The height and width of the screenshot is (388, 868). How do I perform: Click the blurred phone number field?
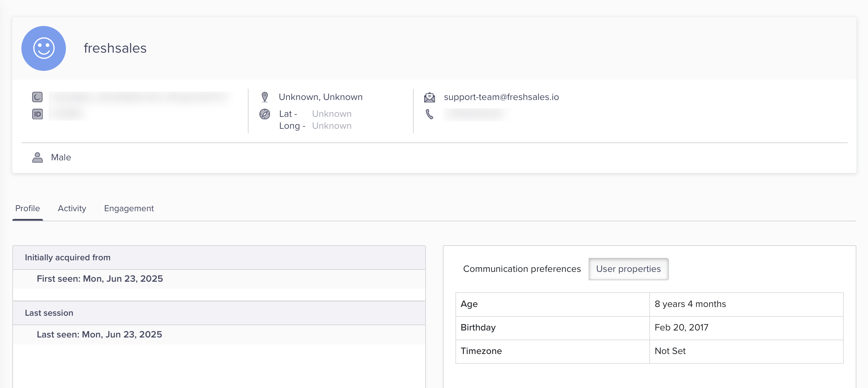[x=475, y=114]
